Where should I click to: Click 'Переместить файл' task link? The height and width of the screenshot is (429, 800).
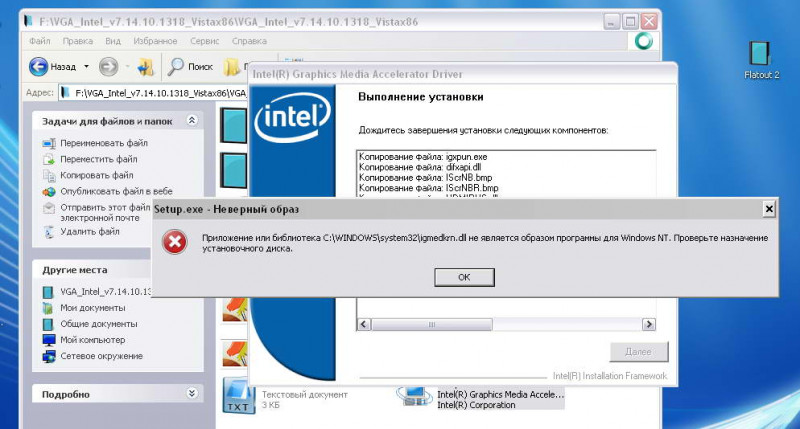point(98,159)
